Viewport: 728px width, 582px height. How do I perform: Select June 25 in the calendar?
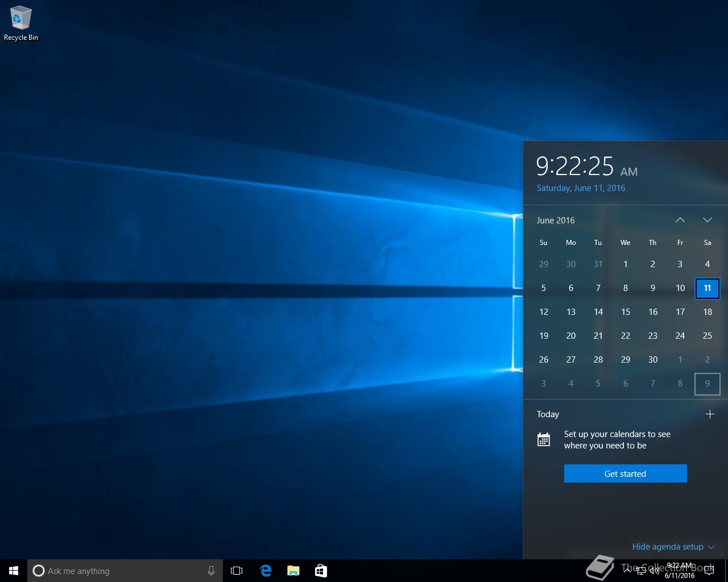click(x=708, y=336)
